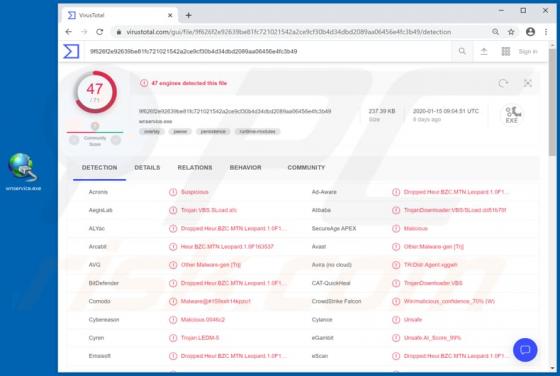Click the reanalyze file icon
This screenshot has width=560, height=376.
coord(503,83)
